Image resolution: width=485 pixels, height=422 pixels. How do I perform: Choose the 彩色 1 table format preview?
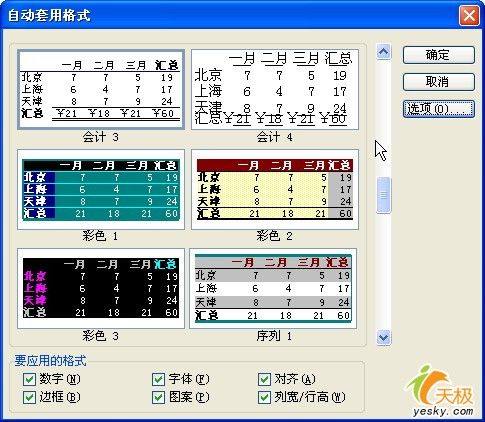(x=101, y=190)
